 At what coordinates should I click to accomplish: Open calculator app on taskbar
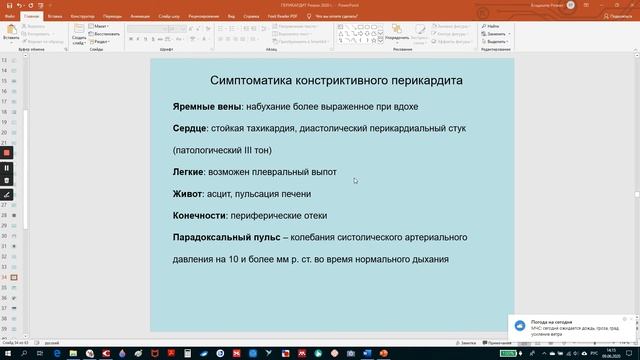click(187, 353)
